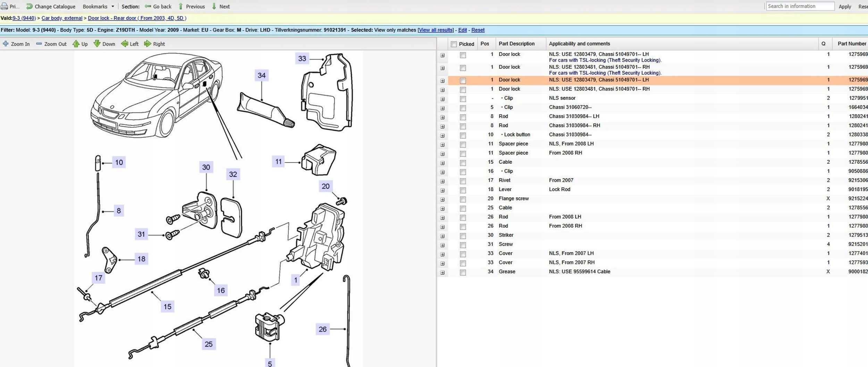868x367 pixels.
Task: Check the Grease row picked checkbox
Action: (463, 273)
